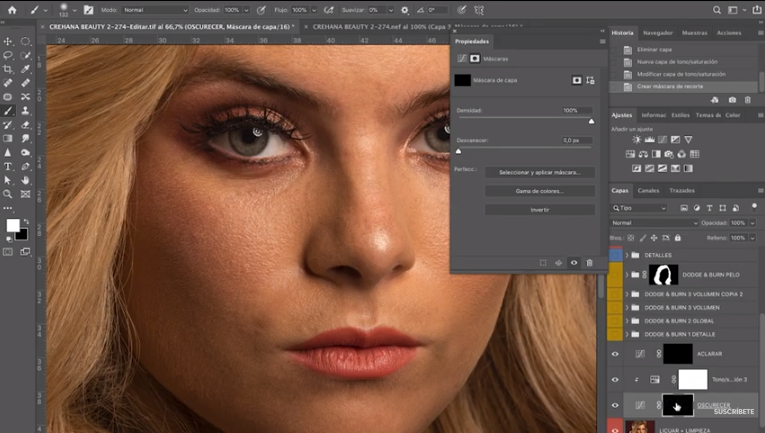The image size is (765, 433).
Task: Delete mask using Propiedades trash icon
Action: click(589, 263)
